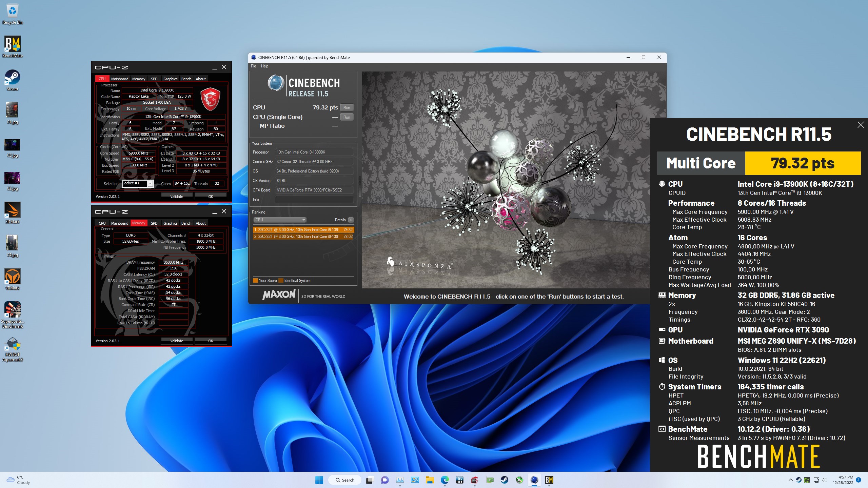This screenshot has height=488, width=868.
Task: Open File Explorer from the taskbar
Action: [x=430, y=480]
